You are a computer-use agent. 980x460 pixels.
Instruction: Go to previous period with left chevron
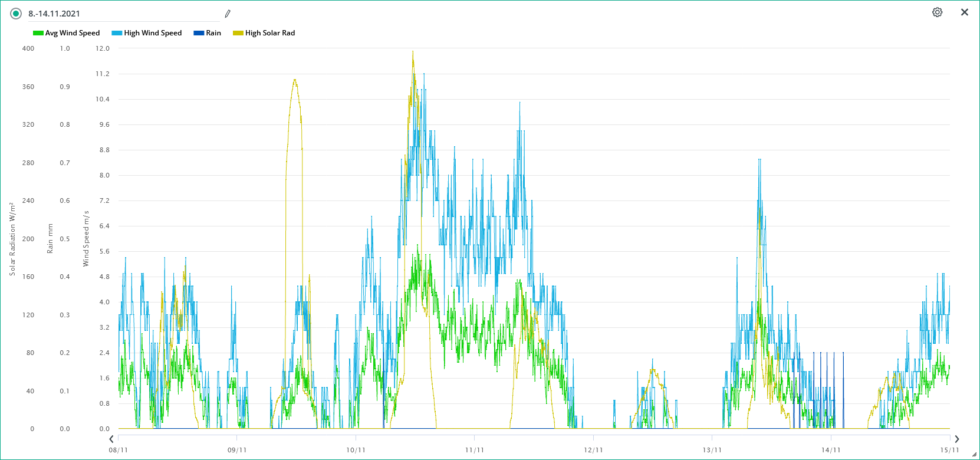[111, 439]
